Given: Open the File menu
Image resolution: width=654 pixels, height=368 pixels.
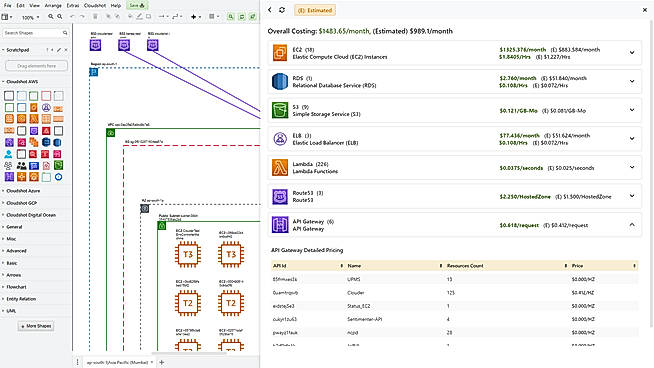Looking at the screenshot, I should tap(8, 5).
